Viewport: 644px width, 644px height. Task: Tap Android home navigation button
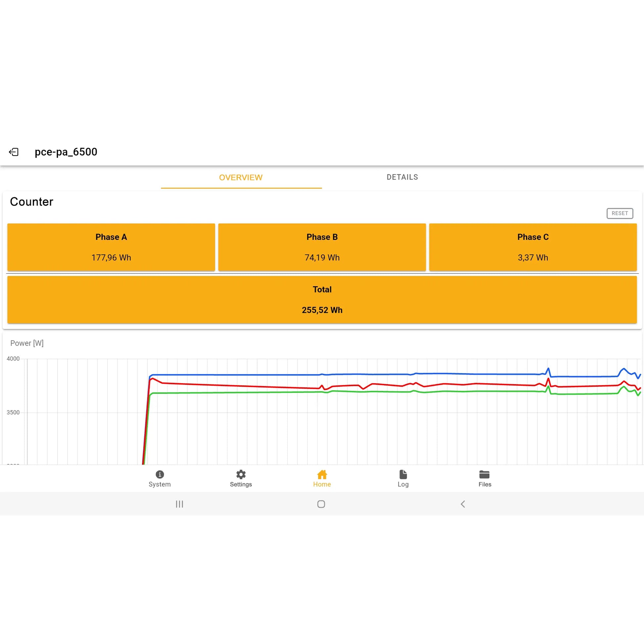coord(321,504)
